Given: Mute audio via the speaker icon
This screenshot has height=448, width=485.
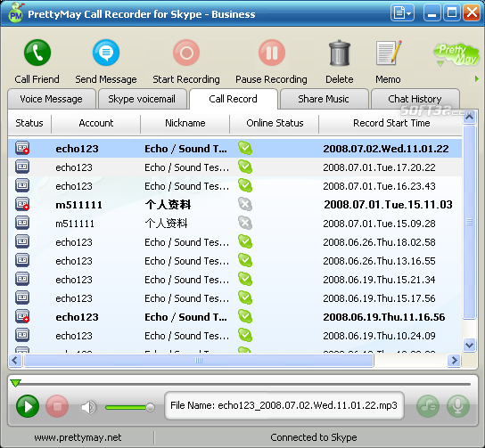Looking at the screenshot, I should 88,407.
